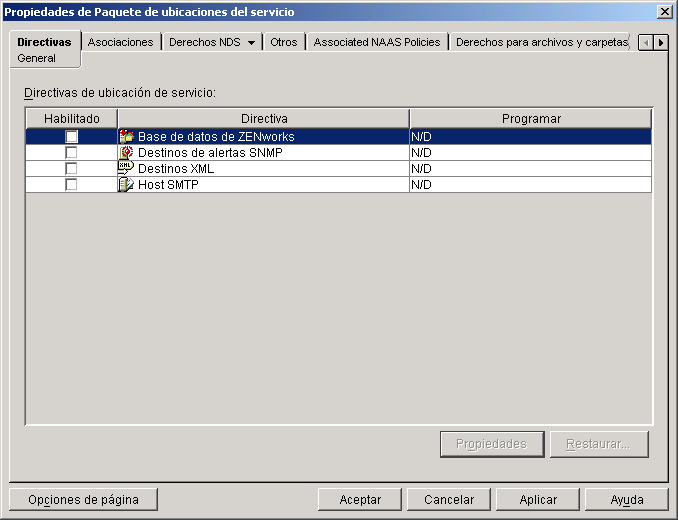678x520 pixels.
Task: Select the Directivas tab
Action: pyautogui.click(x=45, y=42)
